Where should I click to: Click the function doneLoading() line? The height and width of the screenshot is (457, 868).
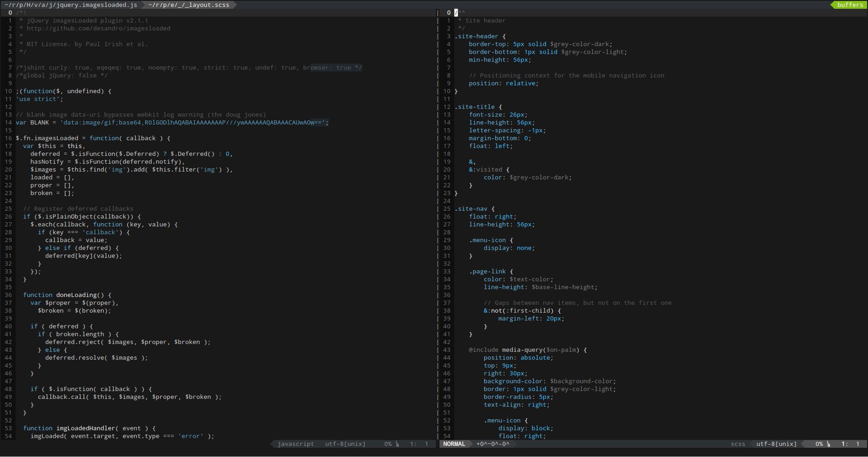click(67, 295)
